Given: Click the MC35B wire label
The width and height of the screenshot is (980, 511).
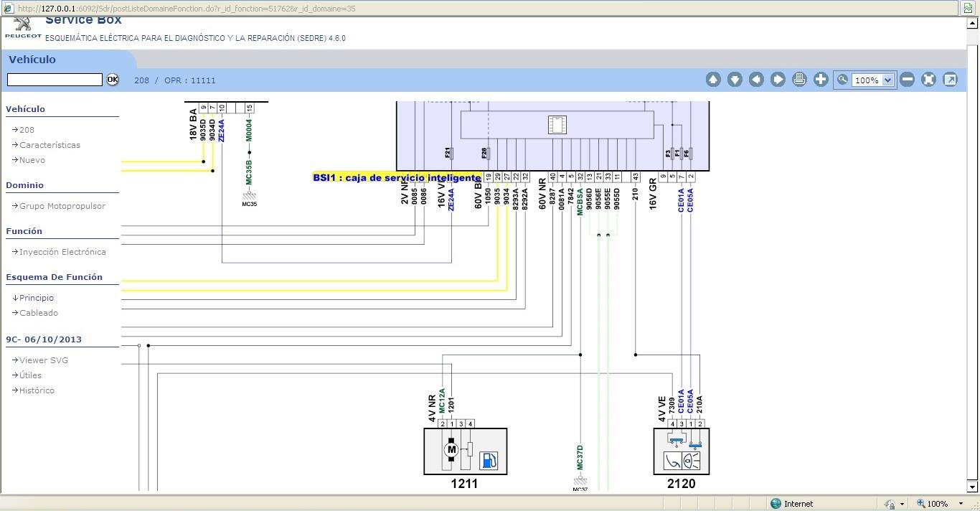Looking at the screenshot, I should (250, 173).
